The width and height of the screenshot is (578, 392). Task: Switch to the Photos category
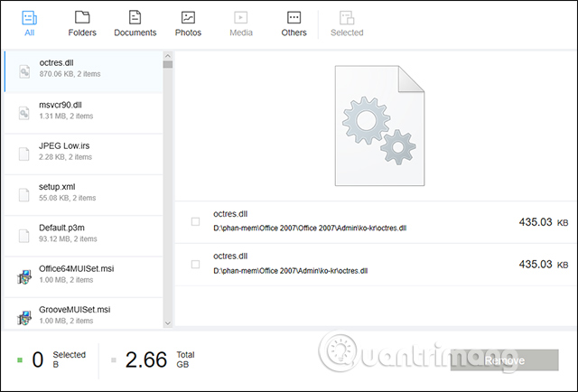coord(188,17)
